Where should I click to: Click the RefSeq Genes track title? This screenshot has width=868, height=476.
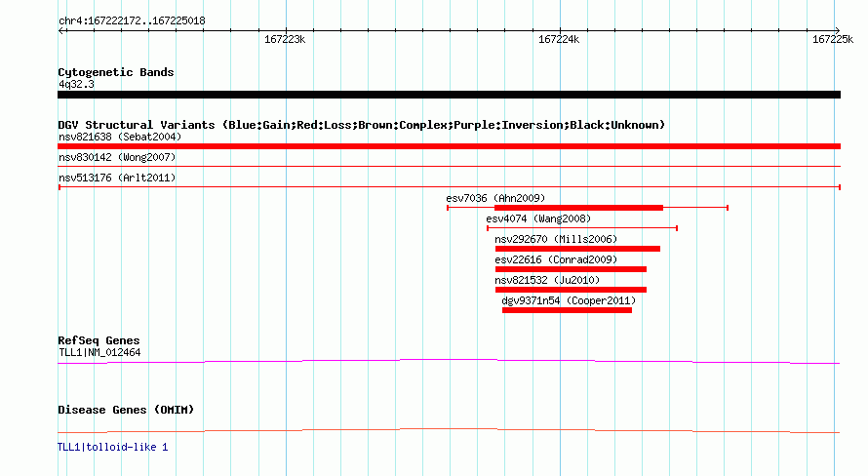tap(99, 340)
